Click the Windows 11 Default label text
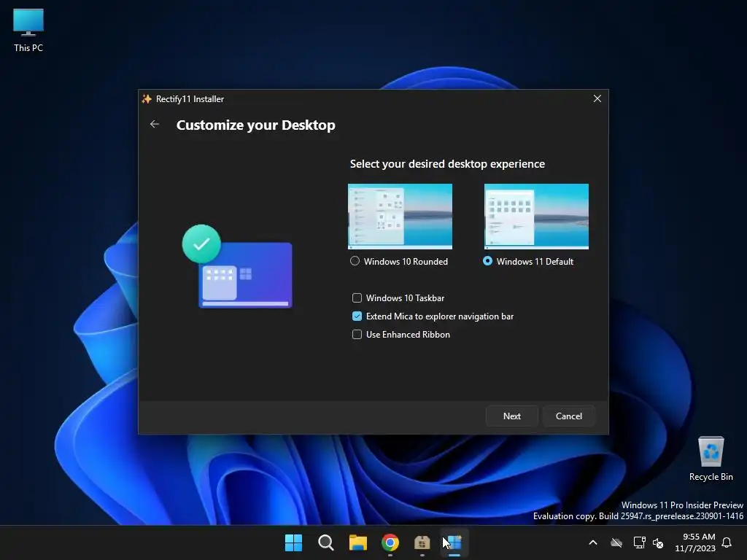This screenshot has width=747, height=560. point(535,262)
